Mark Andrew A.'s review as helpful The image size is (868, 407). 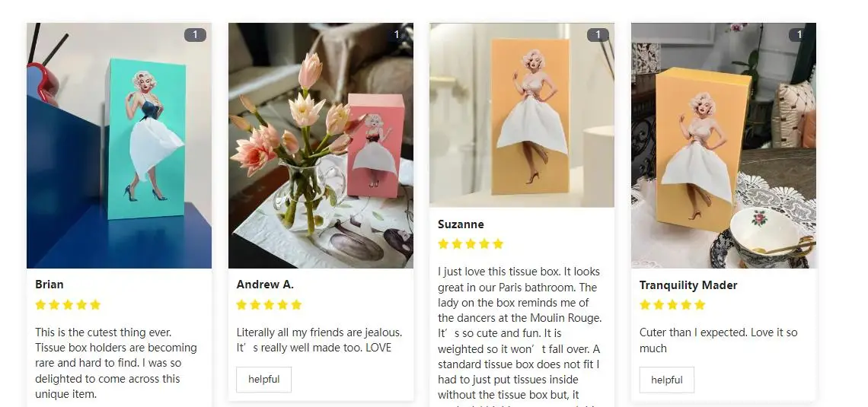coord(264,380)
